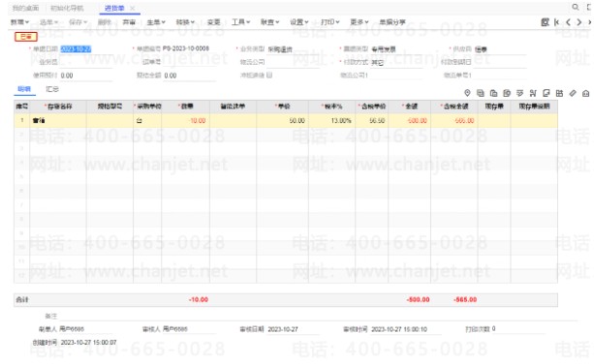Switch to the 汇总 tab
The width and height of the screenshot is (594, 364).
coord(52,89)
